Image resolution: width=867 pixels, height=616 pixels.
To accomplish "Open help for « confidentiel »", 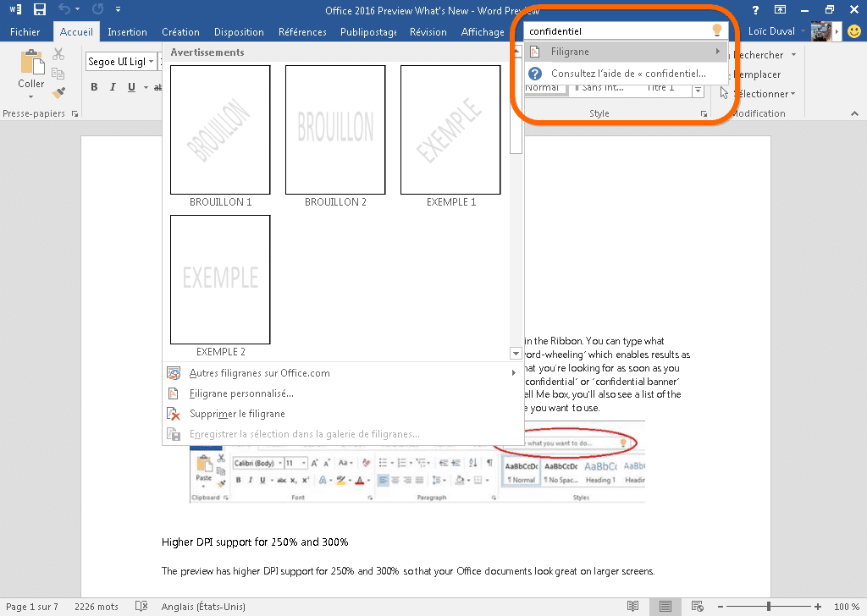I will [626, 73].
